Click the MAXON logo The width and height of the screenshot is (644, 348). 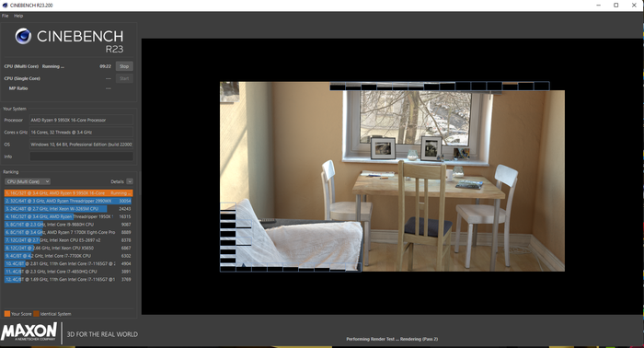tap(29, 331)
